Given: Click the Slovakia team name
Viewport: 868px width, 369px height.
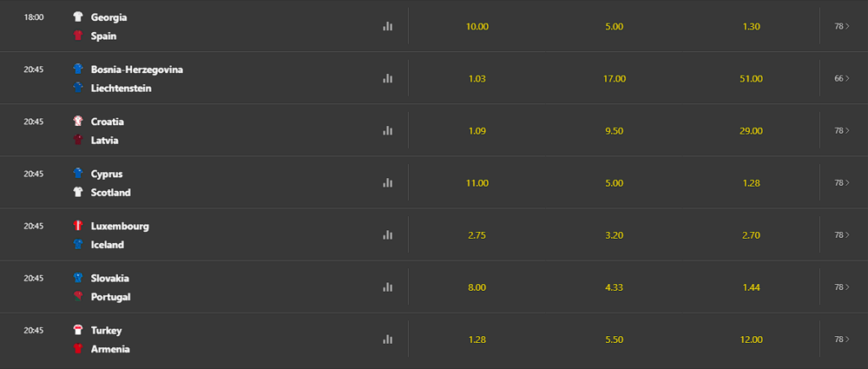Looking at the screenshot, I should (x=110, y=278).
